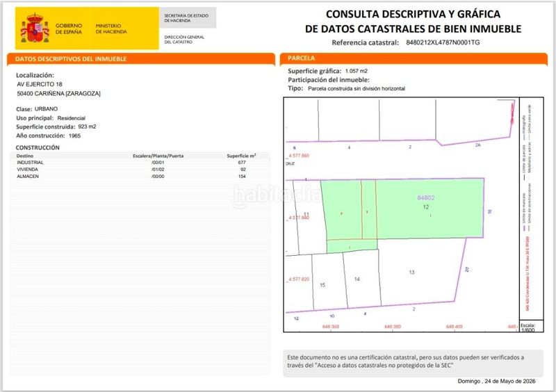The height and width of the screenshot is (392, 556).
Task: Click "/00/01" in the INDUSTRIAL row
Action: (x=158, y=163)
